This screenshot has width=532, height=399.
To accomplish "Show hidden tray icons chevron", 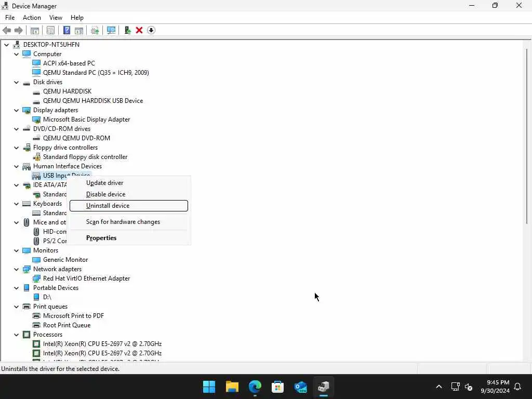I will tap(438, 387).
